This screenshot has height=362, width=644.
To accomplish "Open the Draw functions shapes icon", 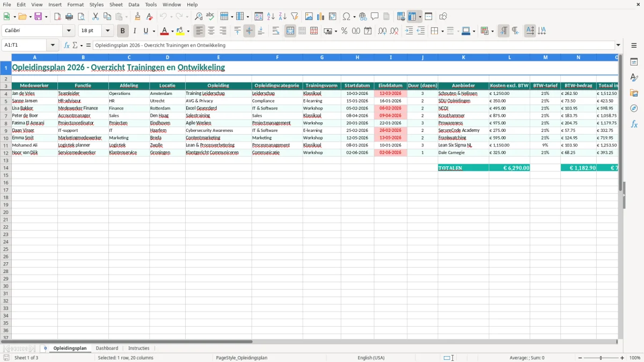I will point(443,17).
